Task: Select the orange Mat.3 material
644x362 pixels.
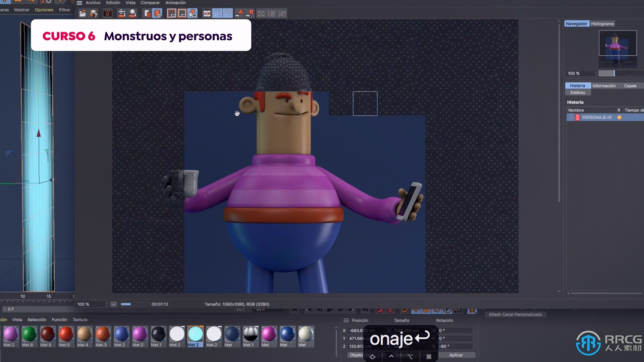Action: 103,337
